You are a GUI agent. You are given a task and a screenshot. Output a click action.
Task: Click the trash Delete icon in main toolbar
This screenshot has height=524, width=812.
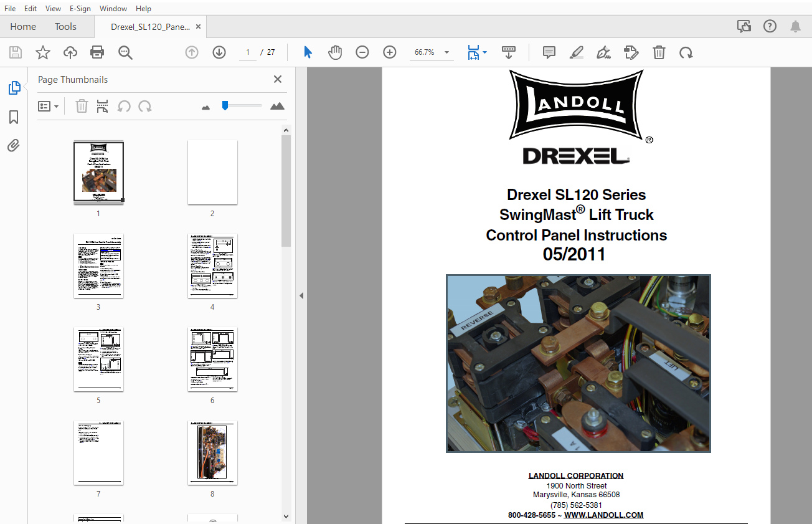[x=659, y=52]
